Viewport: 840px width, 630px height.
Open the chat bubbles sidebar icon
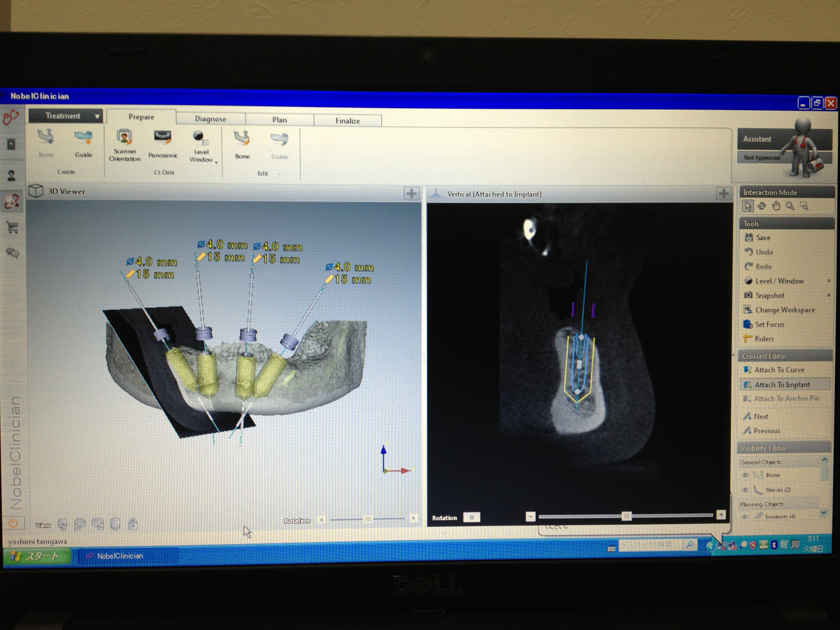pos(12,253)
